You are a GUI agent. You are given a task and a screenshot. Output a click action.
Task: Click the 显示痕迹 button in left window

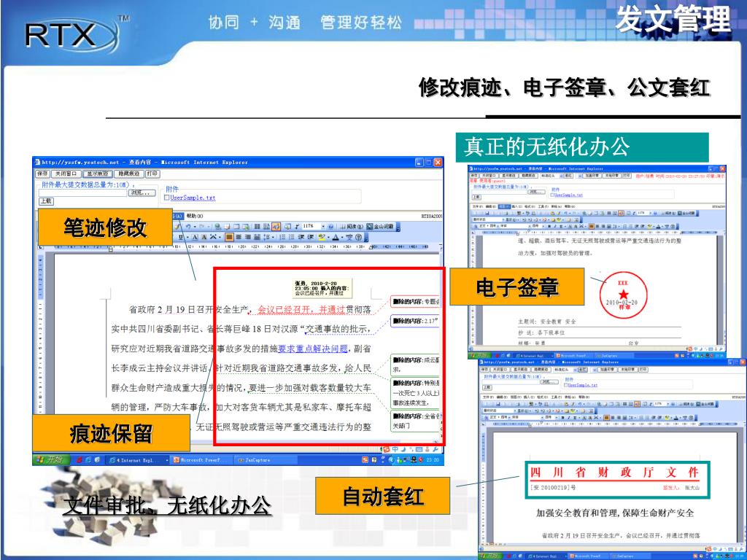click(x=97, y=174)
